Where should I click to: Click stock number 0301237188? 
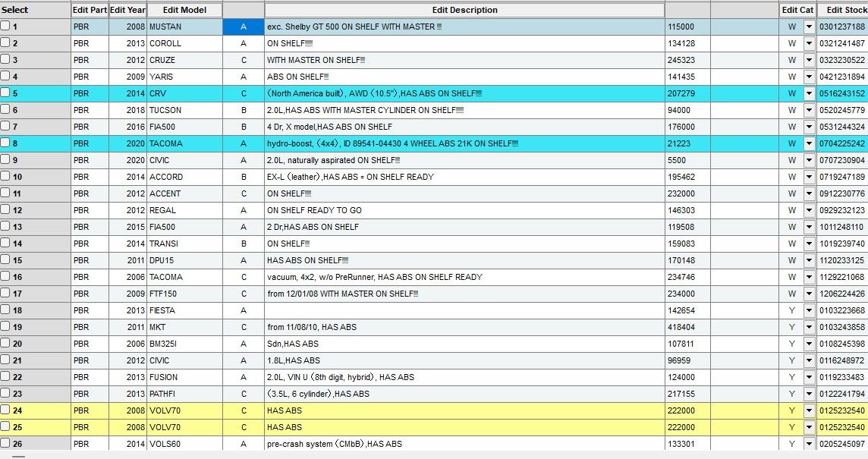pos(842,27)
